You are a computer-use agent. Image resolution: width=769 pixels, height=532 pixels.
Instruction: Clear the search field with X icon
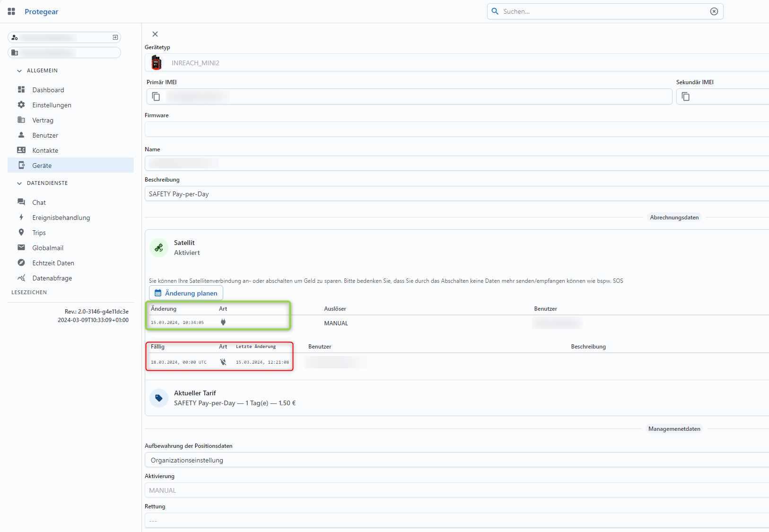point(714,11)
